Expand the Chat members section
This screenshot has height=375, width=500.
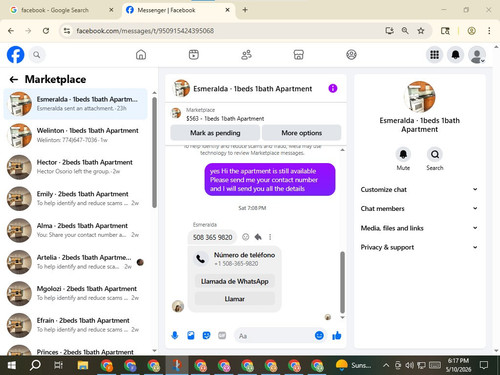pos(419,208)
